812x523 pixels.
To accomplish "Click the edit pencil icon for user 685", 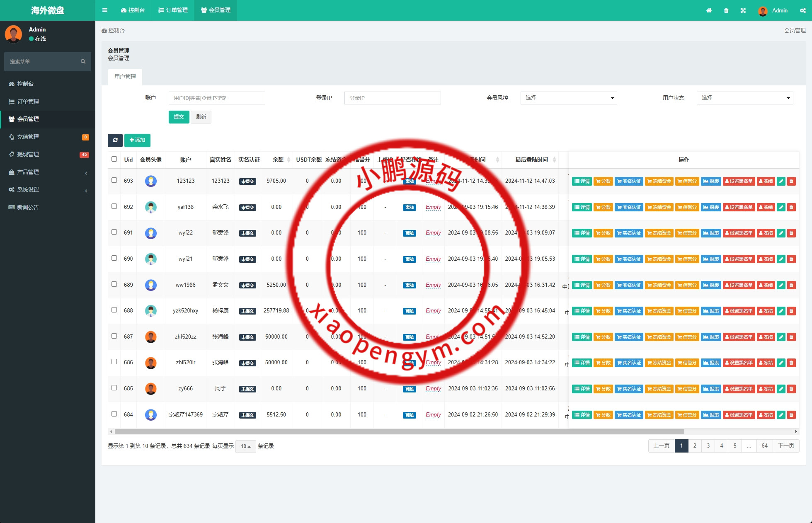I will tap(781, 389).
